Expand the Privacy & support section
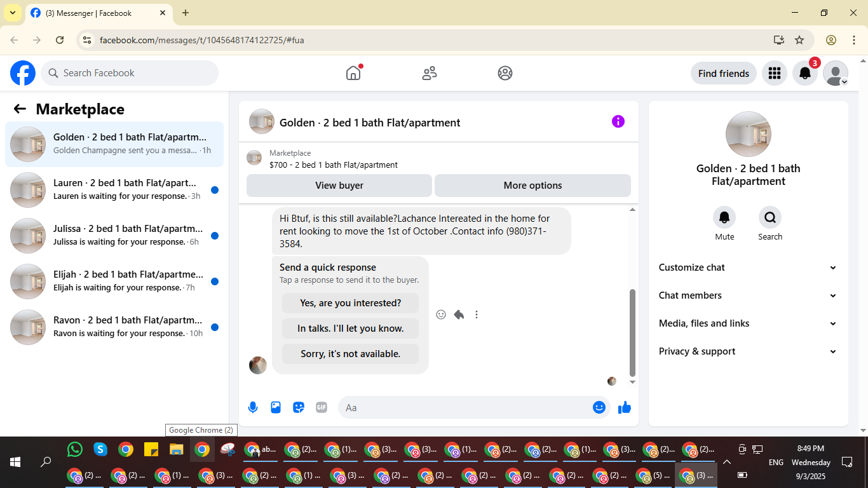 pyautogui.click(x=749, y=351)
